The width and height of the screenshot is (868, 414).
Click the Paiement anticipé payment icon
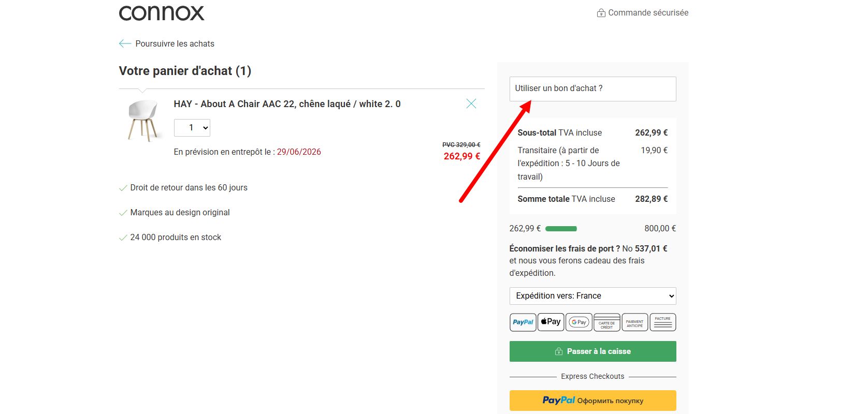coord(635,322)
